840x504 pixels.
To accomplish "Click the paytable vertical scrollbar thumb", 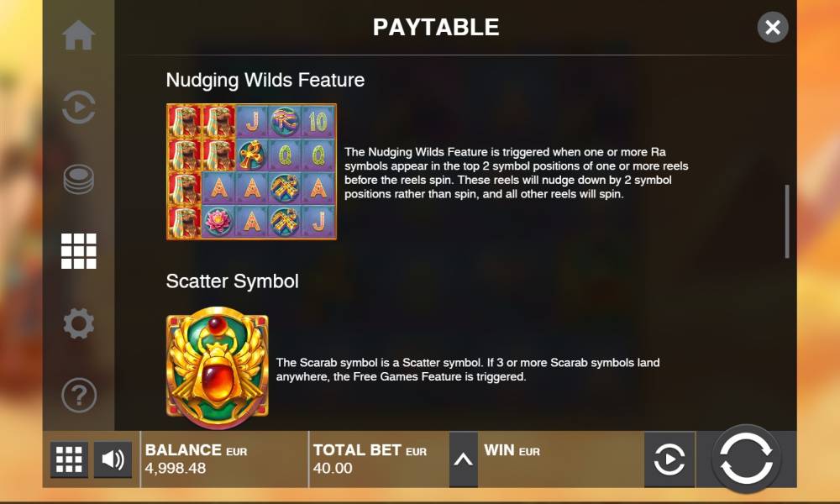I will point(787,222).
